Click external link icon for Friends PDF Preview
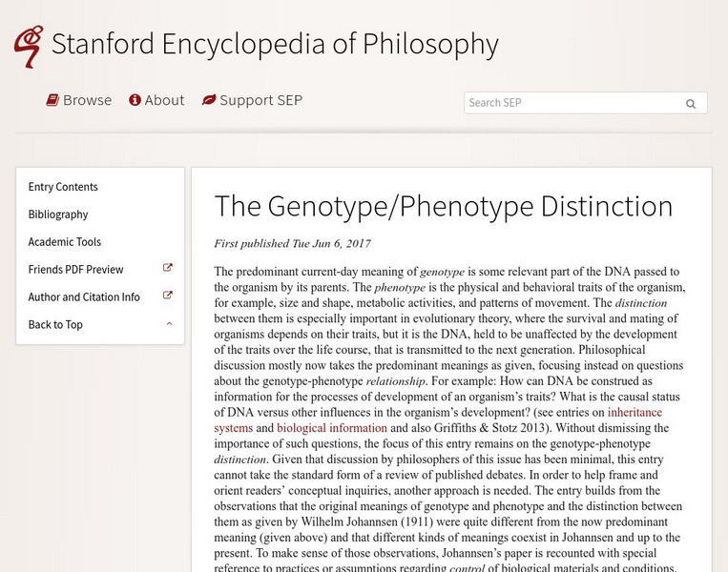The width and height of the screenshot is (728, 572). pos(168,269)
